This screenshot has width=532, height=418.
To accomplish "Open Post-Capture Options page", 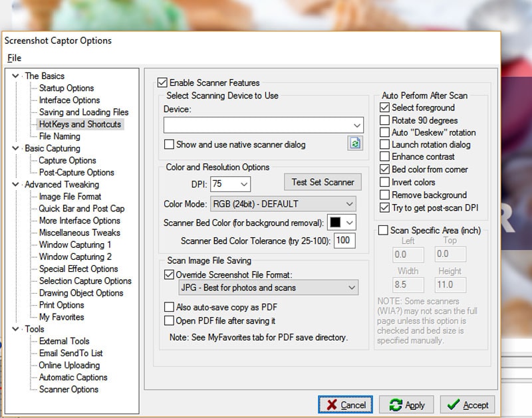I will point(76,172).
